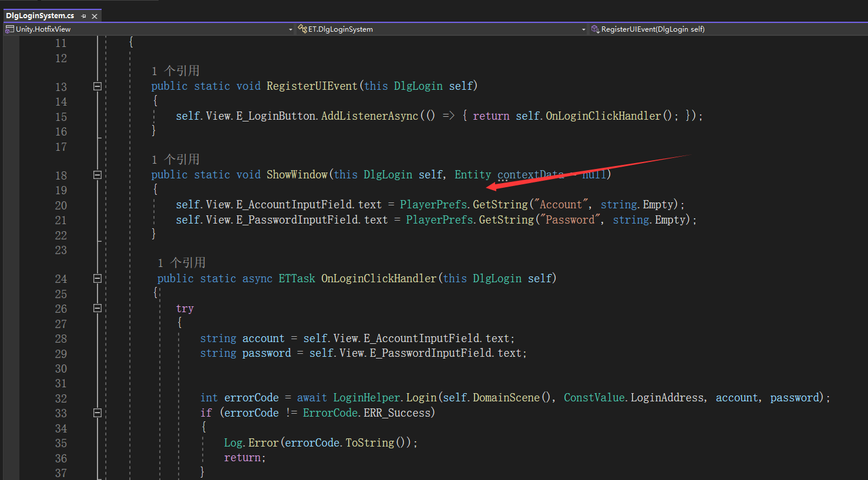Click RegisterUIEvent in the line 13 declaration
The image size is (868, 480).
(x=312, y=86)
